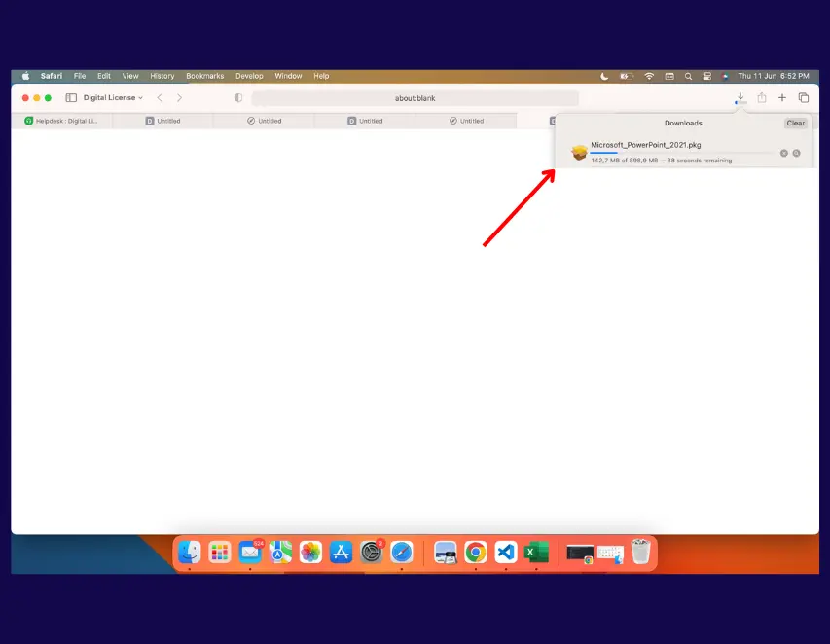
Task: Click Safari compass icon in Dock
Action: [402, 553]
